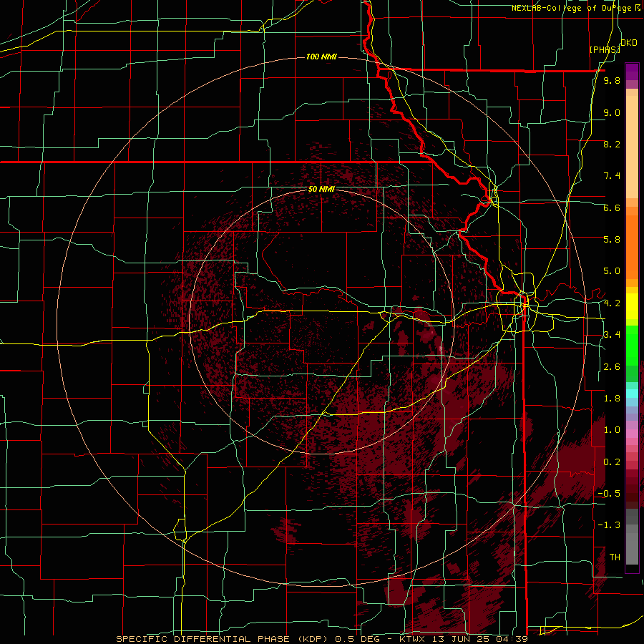Click the bright green color bar segment
Viewport: 644px width, 644px height.
(x=632, y=346)
